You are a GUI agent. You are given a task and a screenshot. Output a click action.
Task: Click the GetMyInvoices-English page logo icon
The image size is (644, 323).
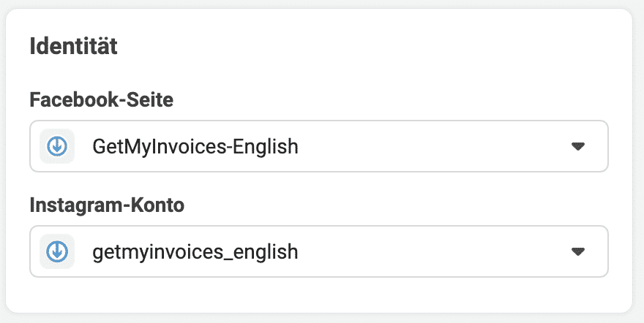coord(57,146)
